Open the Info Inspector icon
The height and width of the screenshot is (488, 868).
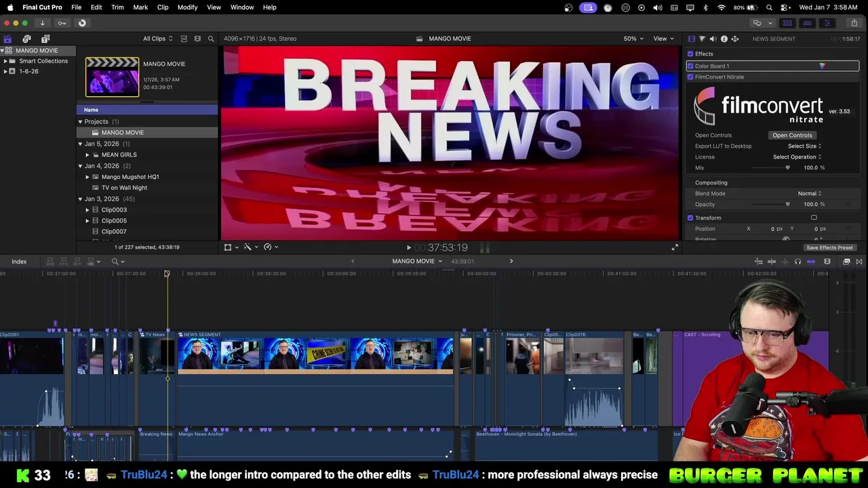click(x=724, y=39)
